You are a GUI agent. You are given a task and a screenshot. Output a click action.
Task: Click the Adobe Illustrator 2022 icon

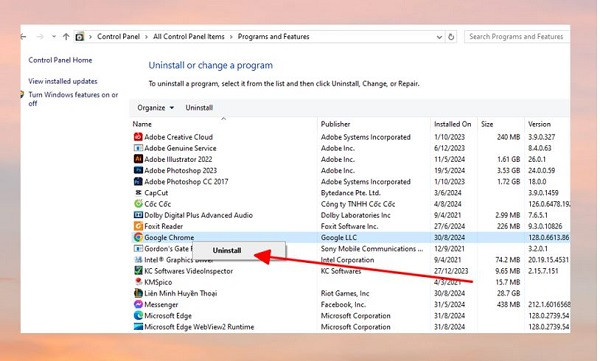click(x=138, y=159)
